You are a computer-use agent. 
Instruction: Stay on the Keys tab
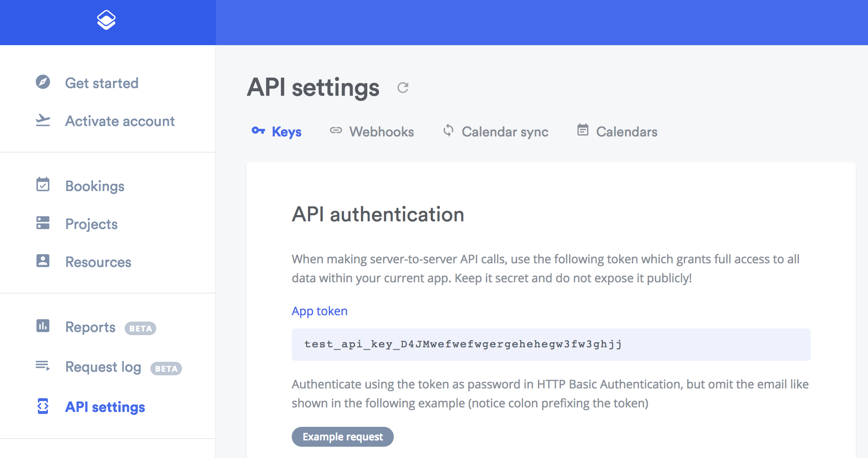tap(286, 131)
